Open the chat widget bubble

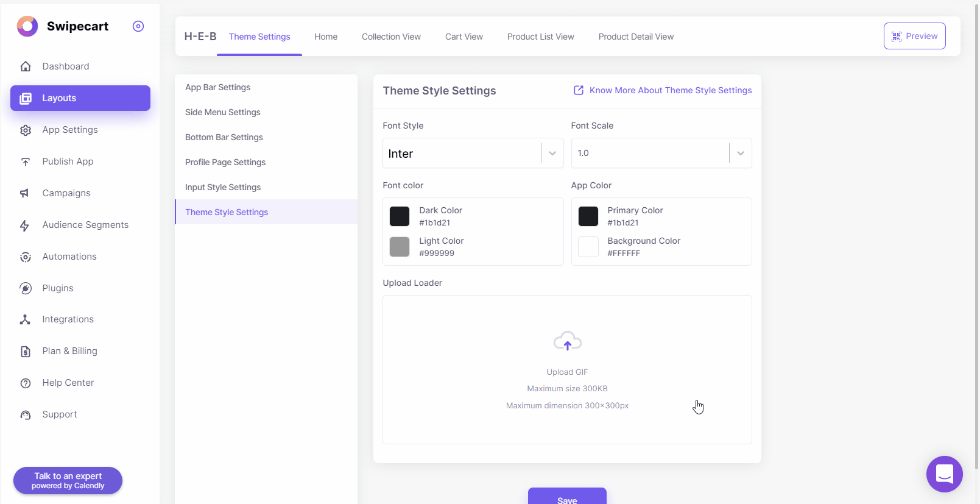coord(944,474)
